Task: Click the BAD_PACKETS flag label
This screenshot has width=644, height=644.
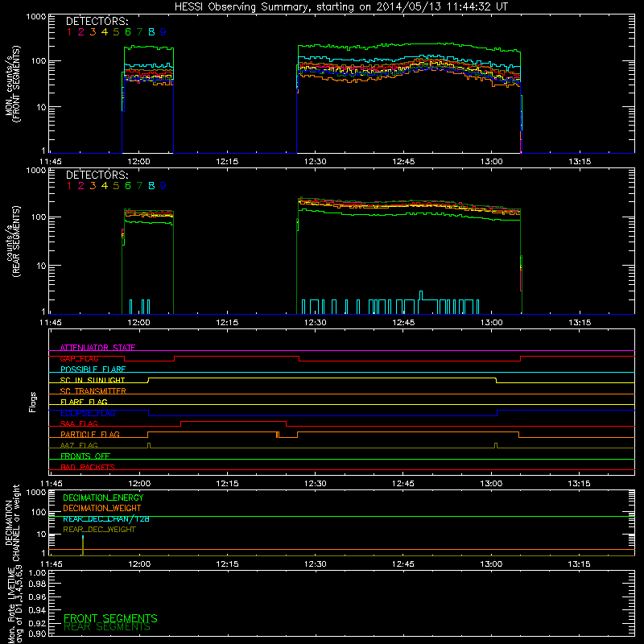Action: [x=88, y=467]
